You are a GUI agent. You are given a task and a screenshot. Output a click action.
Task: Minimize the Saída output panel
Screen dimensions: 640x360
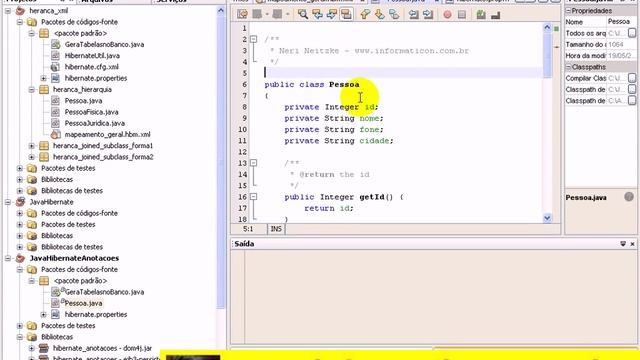[623, 244]
